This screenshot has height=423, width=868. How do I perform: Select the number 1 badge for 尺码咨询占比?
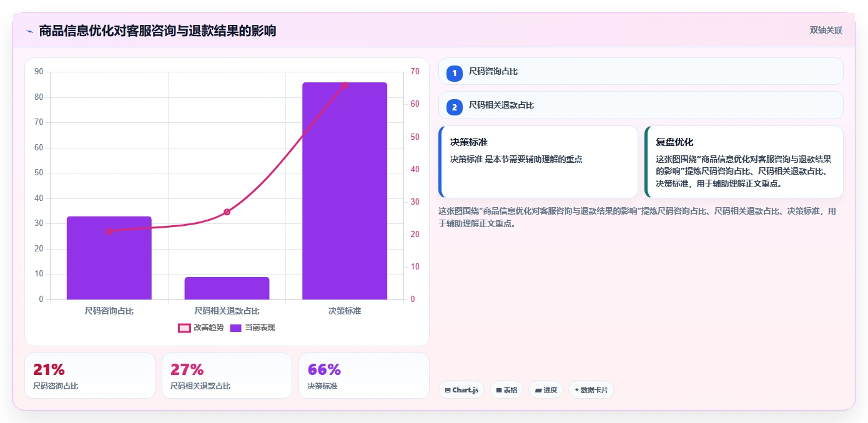click(455, 73)
